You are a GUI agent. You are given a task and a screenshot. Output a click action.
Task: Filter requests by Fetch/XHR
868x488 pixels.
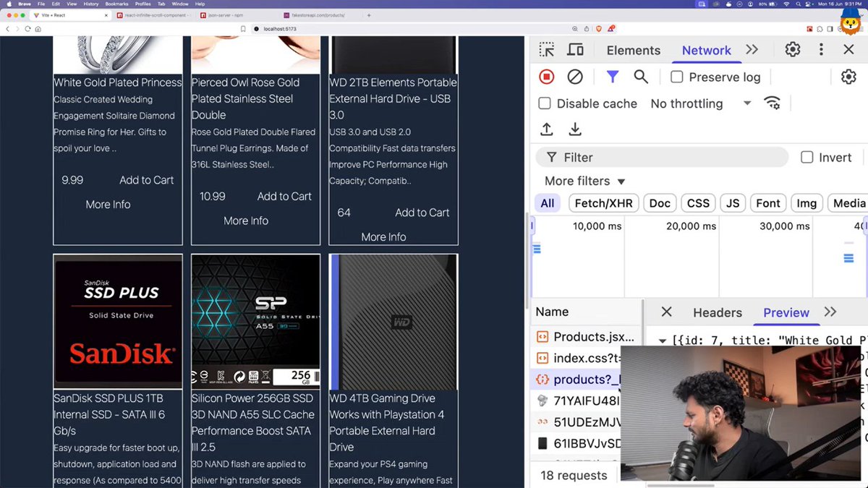coord(603,203)
